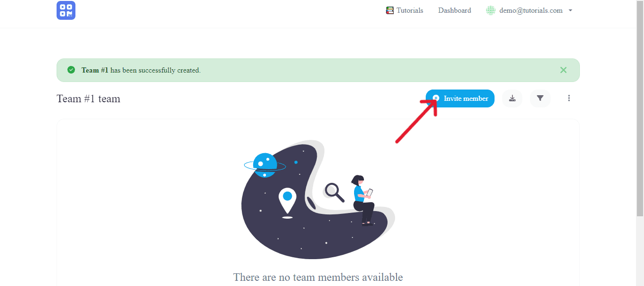Open the export download icon button
The height and width of the screenshot is (286, 644).
pyautogui.click(x=512, y=98)
